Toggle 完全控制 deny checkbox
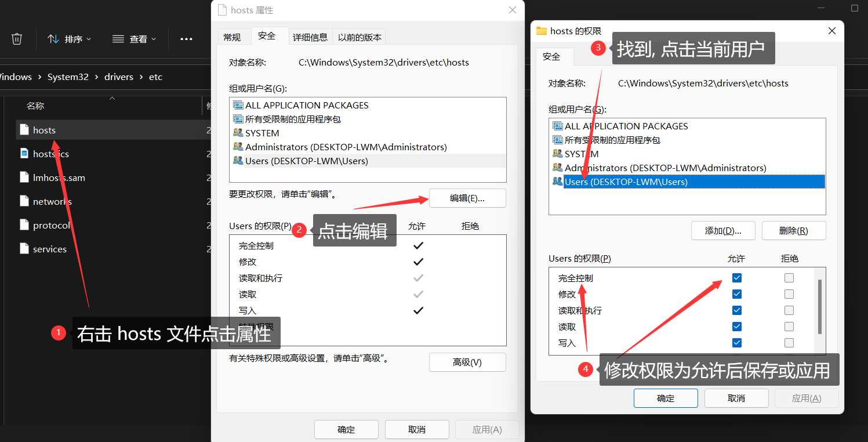This screenshot has height=442, width=868. pos(789,278)
